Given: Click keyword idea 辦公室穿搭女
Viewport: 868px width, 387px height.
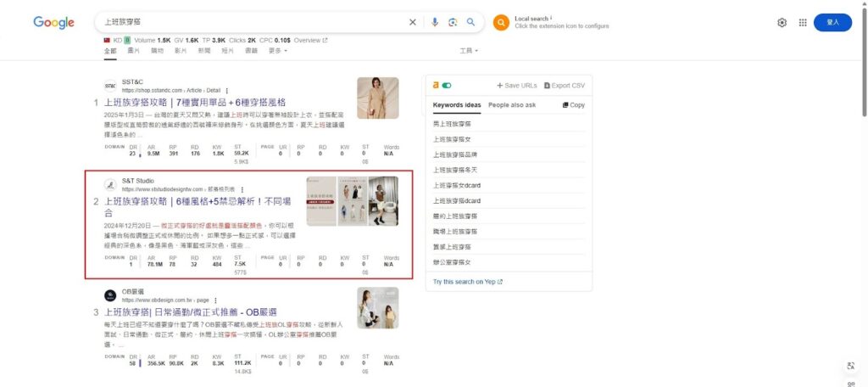Looking at the screenshot, I should tap(452, 262).
